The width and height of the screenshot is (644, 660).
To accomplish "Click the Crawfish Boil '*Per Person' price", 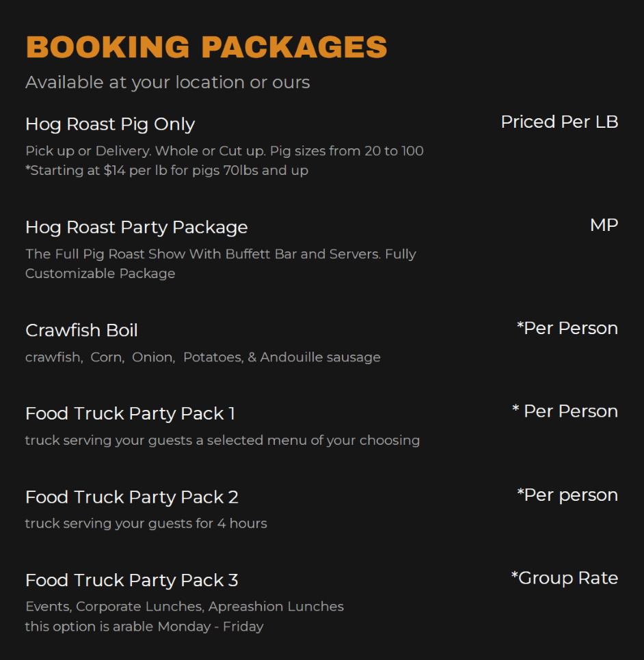I will (x=567, y=329).
